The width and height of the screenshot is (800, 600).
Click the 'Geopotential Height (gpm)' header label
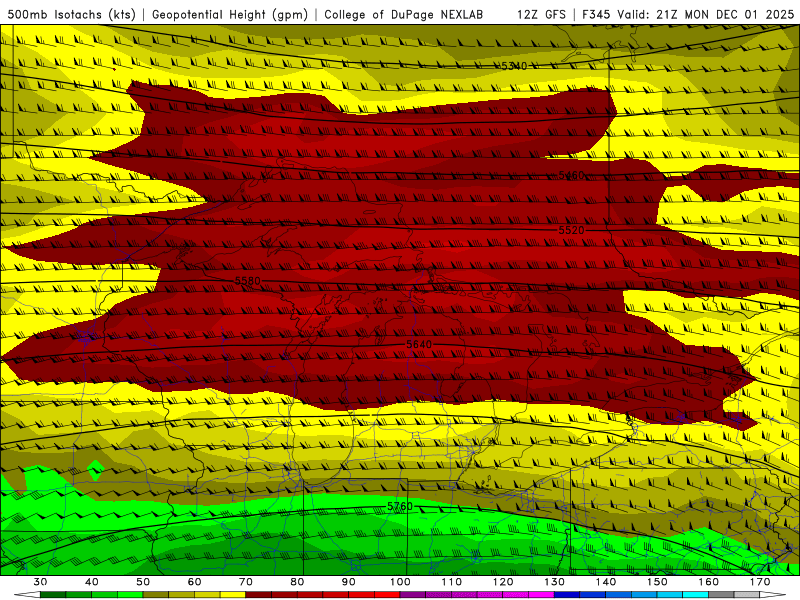pos(230,15)
